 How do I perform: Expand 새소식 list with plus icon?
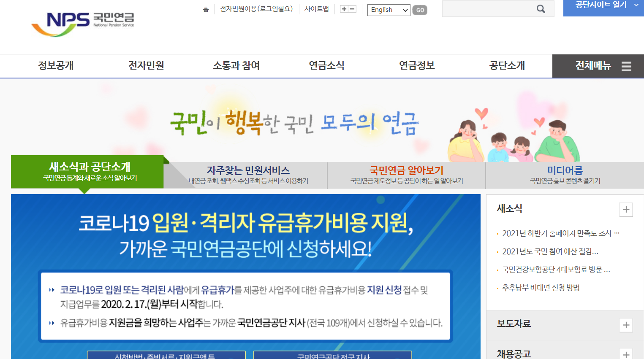click(626, 210)
